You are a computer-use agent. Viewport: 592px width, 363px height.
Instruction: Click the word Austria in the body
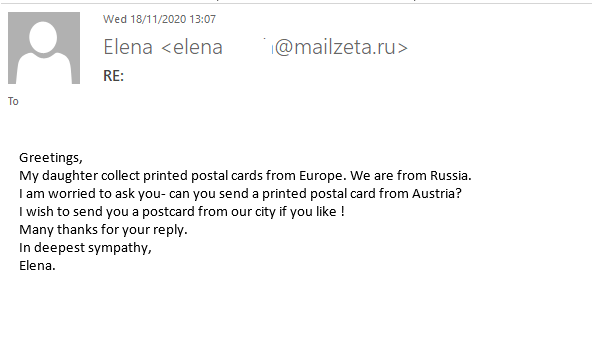(434, 193)
